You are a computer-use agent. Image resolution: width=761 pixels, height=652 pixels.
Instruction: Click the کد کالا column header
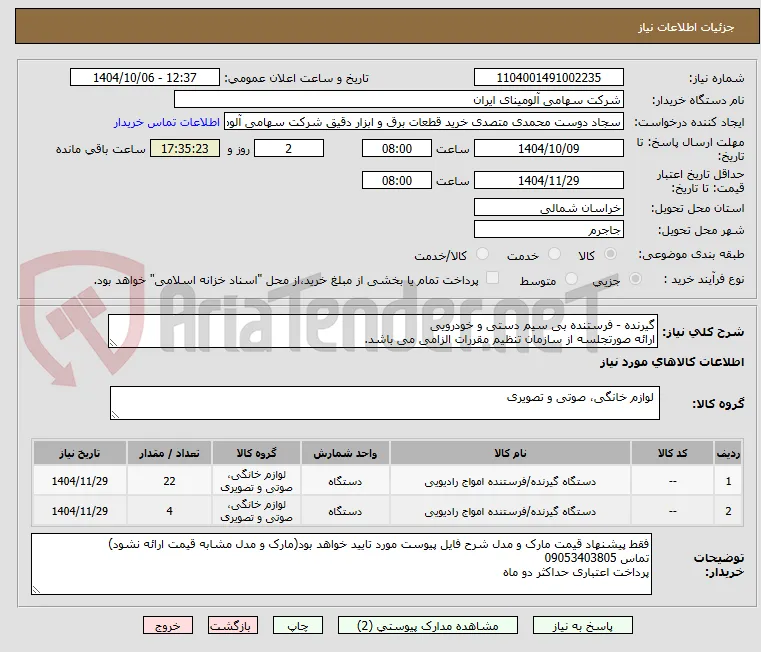point(672,453)
